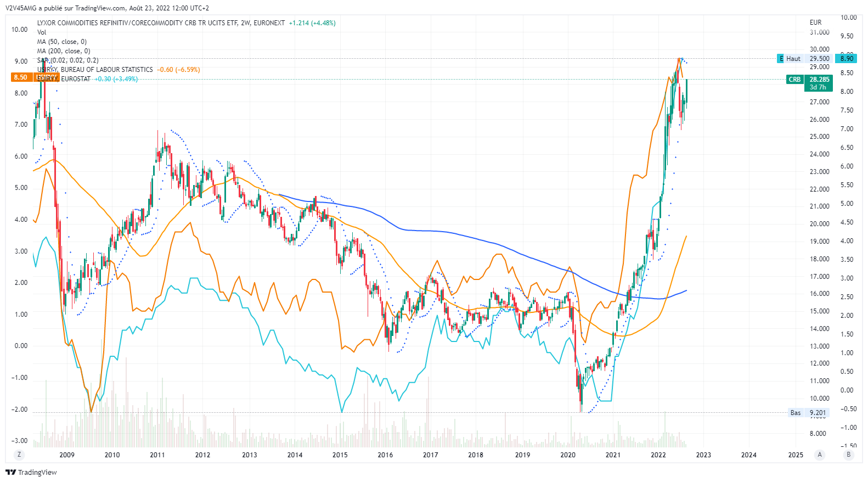Click the +1.214 (+4.48%) change value
The height and width of the screenshot is (482, 868).
pos(312,23)
